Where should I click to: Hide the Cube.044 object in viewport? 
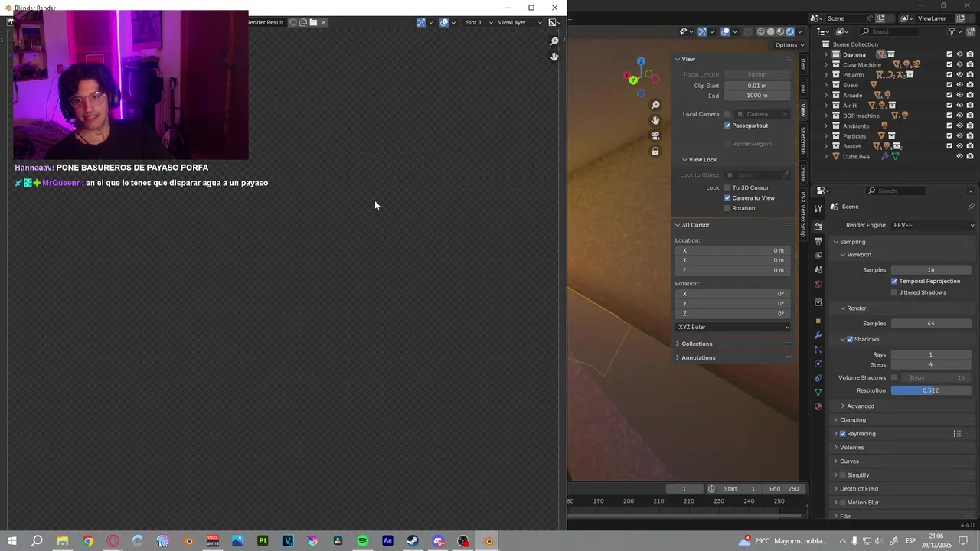coord(959,157)
